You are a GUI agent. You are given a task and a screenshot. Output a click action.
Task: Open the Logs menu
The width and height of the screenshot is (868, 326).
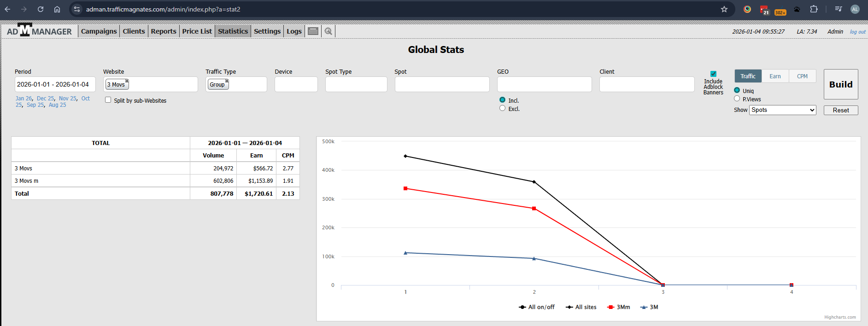(x=294, y=31)
